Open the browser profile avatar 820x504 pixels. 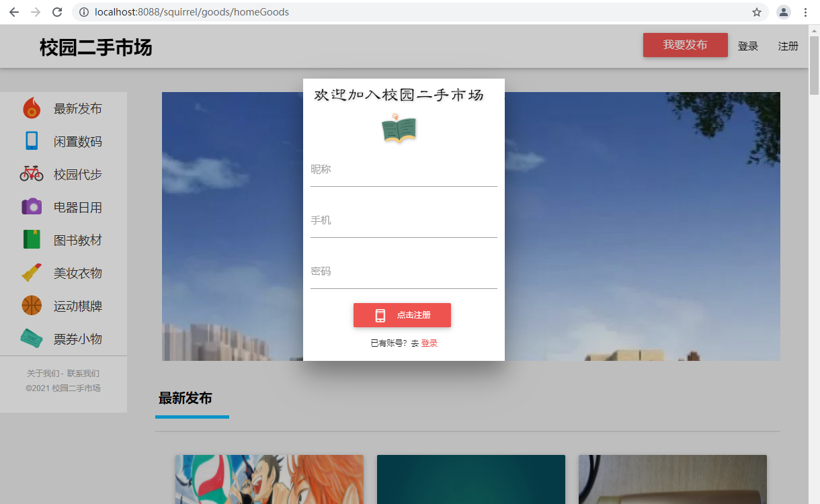pos(784,12)
